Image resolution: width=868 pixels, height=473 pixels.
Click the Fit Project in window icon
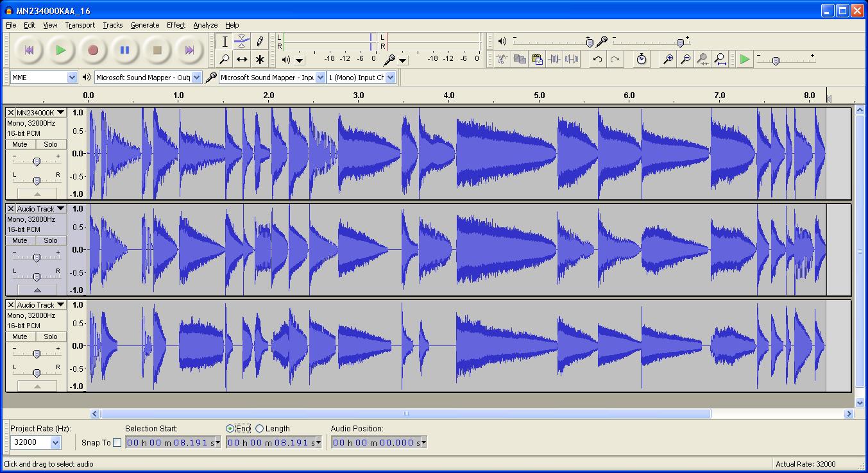click(x=720, y=59)
